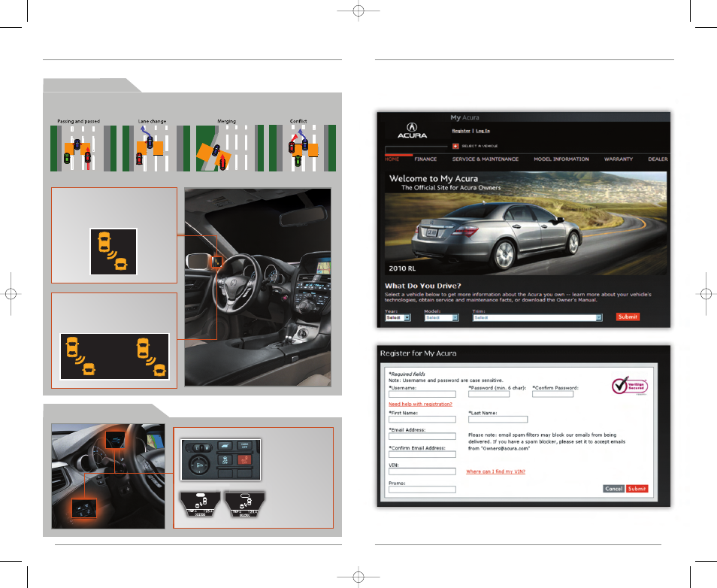Click the red plus Select a Vehicle icon

tap(455, 146)
